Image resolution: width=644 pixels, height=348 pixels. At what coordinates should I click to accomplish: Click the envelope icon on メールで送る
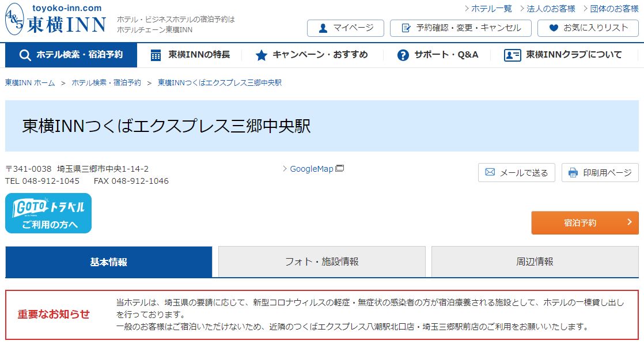tap(490, 172)
